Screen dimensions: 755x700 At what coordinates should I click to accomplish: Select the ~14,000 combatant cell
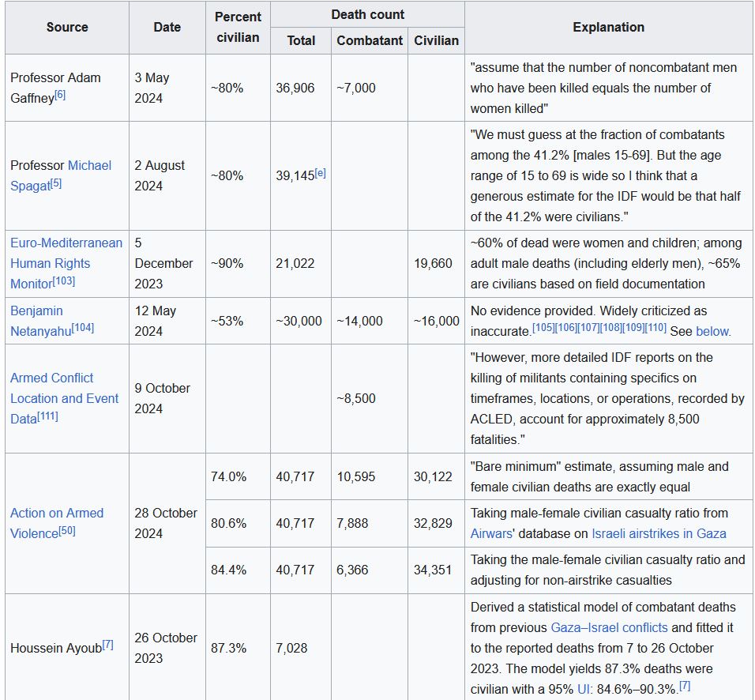(x=370, y=321)
